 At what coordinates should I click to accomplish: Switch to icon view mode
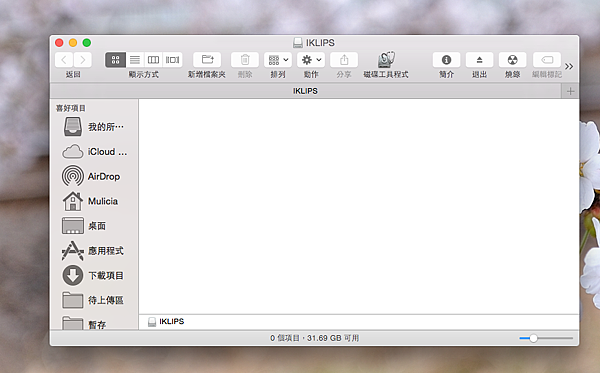pos(116,60)
